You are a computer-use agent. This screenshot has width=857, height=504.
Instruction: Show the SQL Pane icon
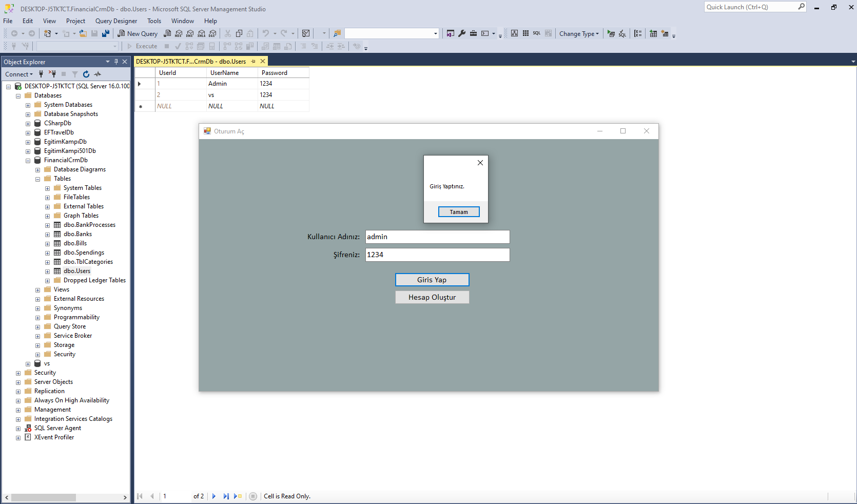[x=537, y=33]
